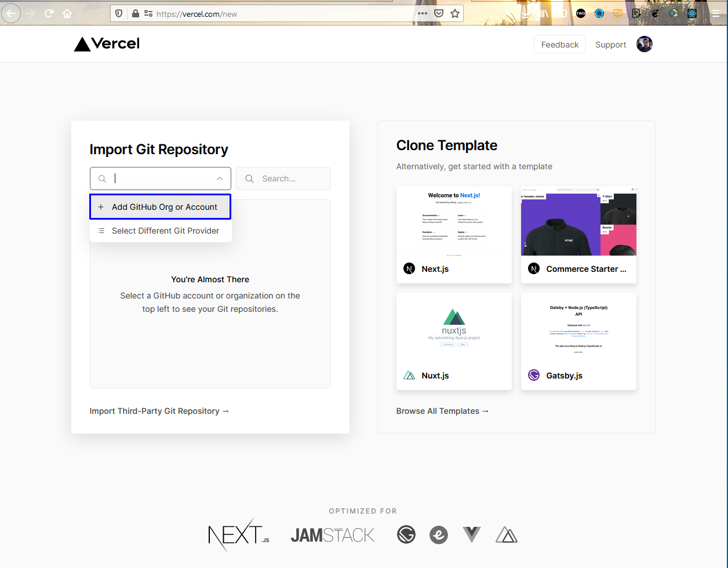Screen dimensions: 728x568
Task: Open the Support link
Action: pos(611,45)
